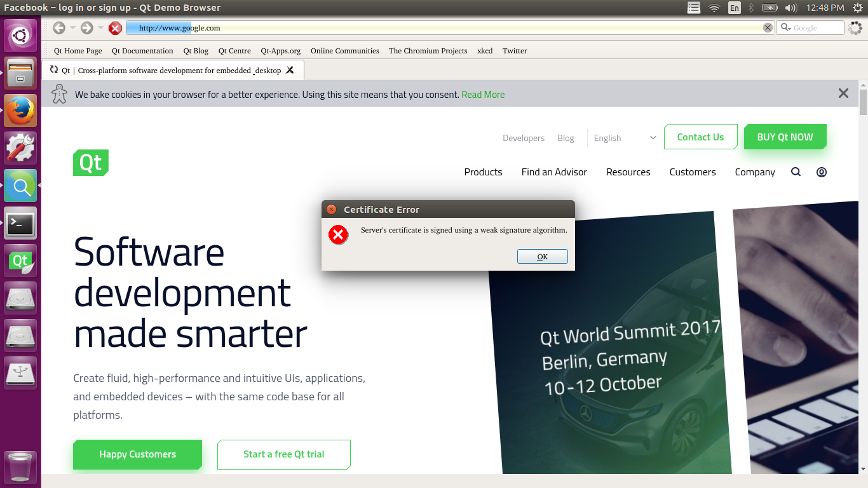Open the back button history dropdown arrow
The width and height of the screenshot is (868, 488).
(x=72, y=28)
